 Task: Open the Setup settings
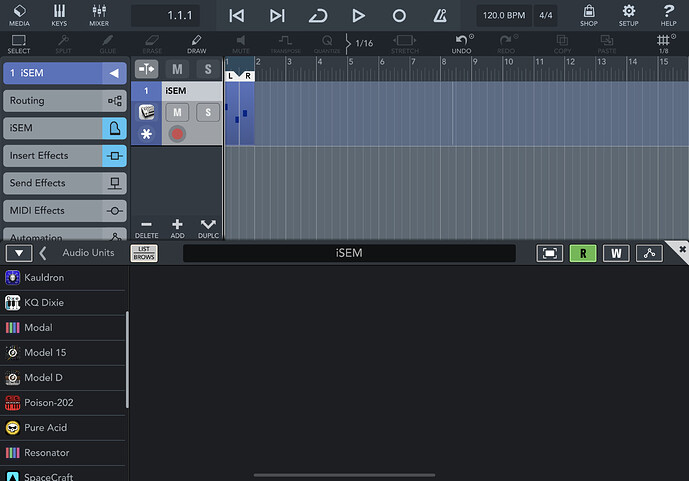(x=628, y=15)
